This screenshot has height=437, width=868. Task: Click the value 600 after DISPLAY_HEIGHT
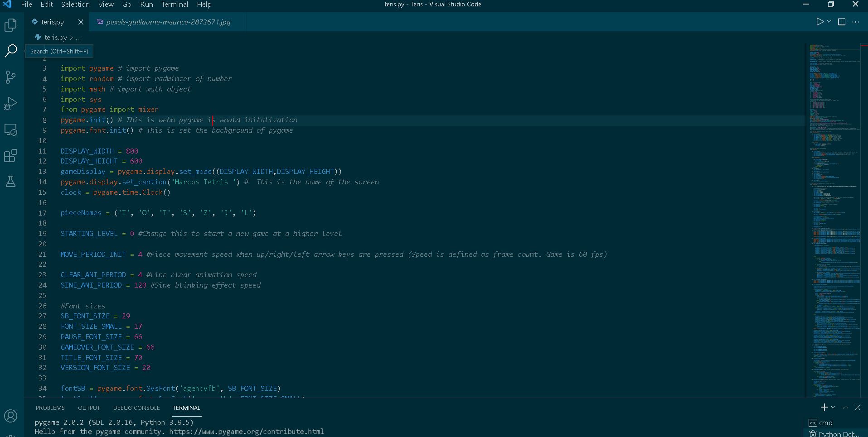(136, 161)
